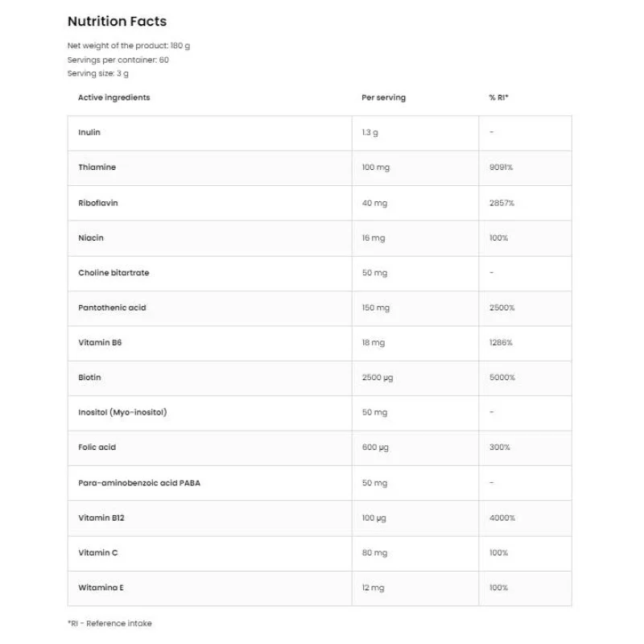Select the Vitamin B6 row label
The image size is (644, 644).
coord(100,343)
